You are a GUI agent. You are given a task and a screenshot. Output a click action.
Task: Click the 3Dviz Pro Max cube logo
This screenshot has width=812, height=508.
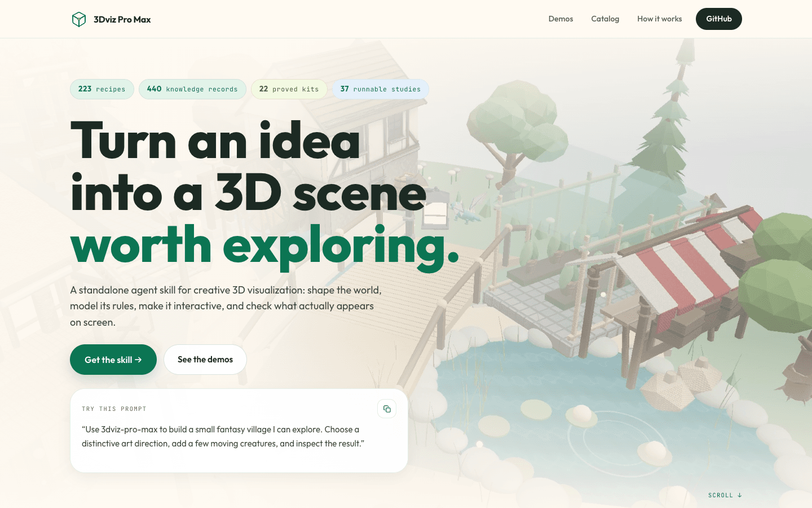[79, 19]
